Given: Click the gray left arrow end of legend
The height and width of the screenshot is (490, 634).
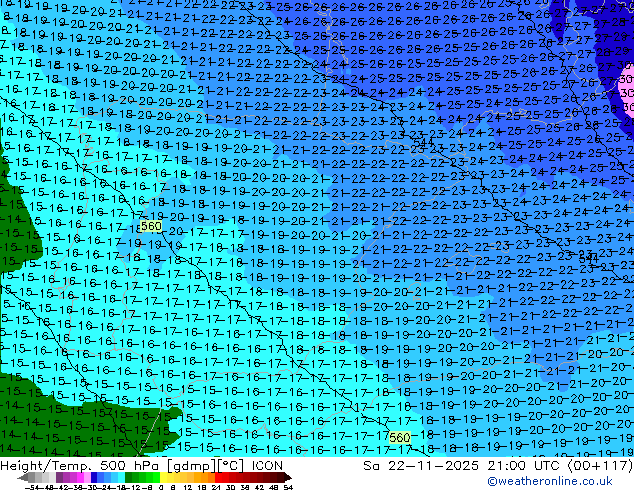Looking at the screenshot, I should [23, 478].
